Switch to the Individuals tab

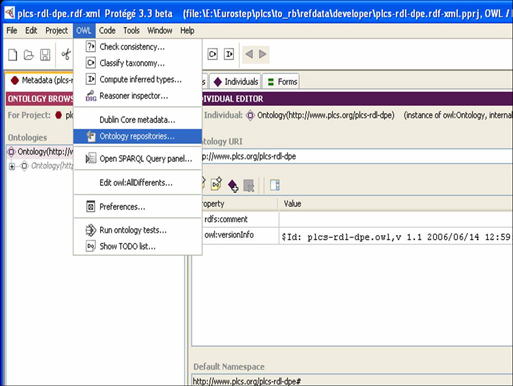236,82
